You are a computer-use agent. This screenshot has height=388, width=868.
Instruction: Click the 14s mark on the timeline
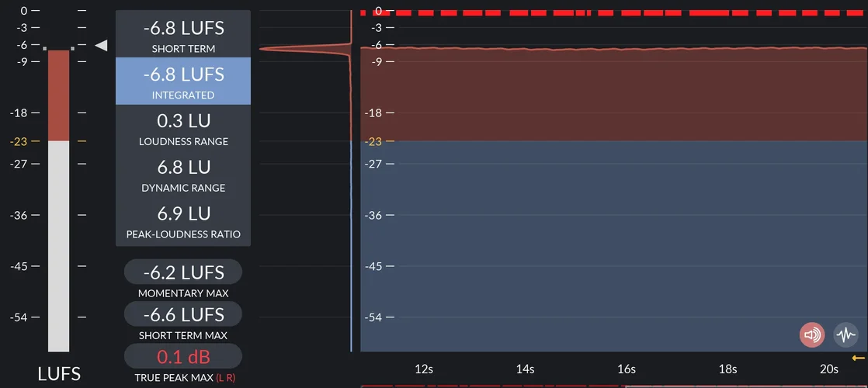pyautogui.click(x=526, y=369)
